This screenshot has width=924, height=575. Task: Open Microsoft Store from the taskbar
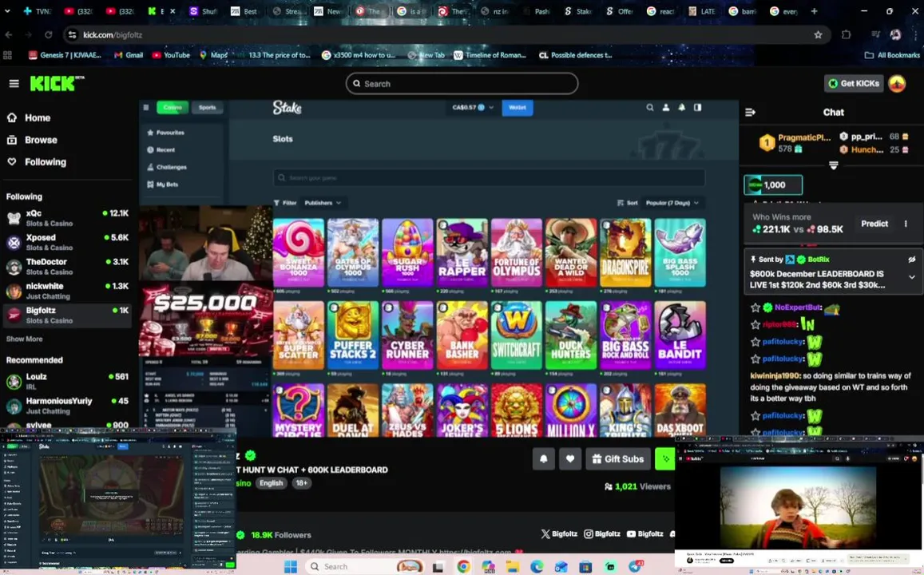[x=585, y=567]
